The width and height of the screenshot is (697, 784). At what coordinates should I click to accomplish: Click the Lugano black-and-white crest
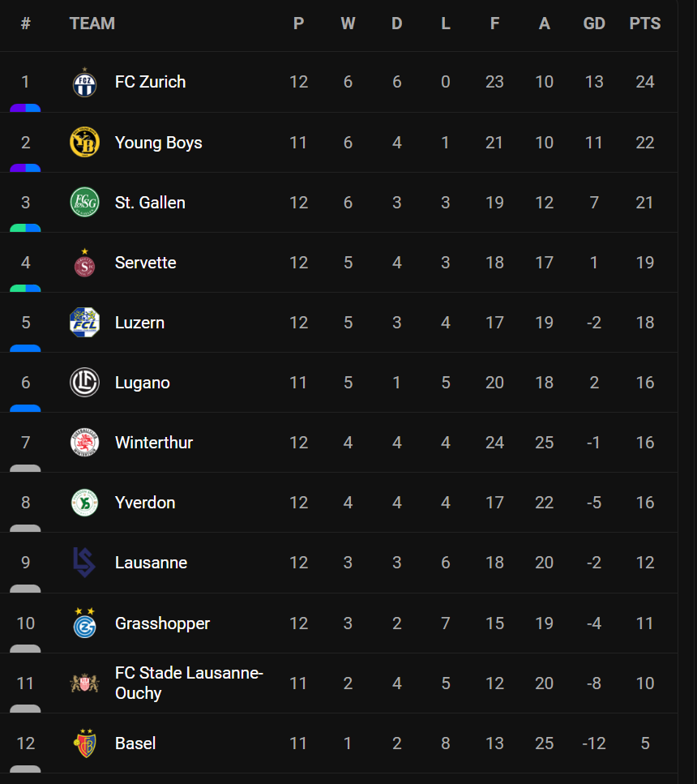[84, 383]
